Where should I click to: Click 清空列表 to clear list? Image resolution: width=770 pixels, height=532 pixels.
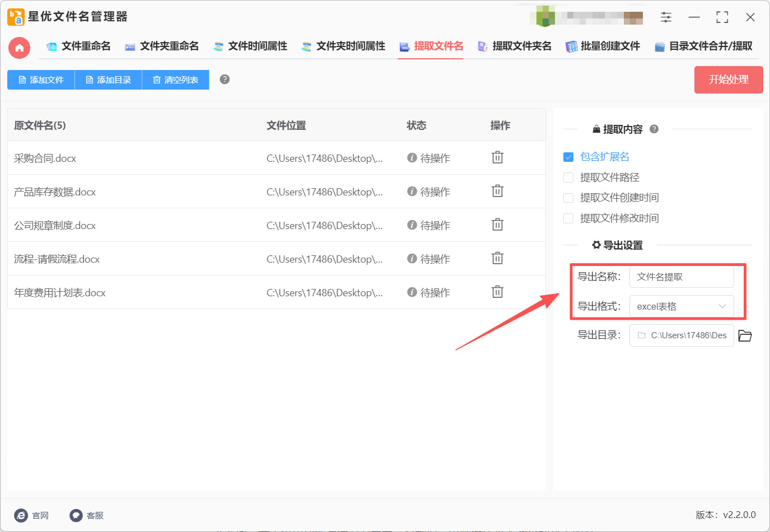pos(175,80)
